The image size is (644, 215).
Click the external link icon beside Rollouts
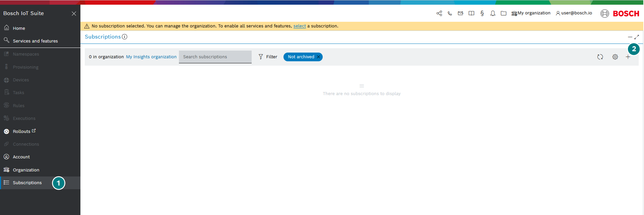coord(34,131)
